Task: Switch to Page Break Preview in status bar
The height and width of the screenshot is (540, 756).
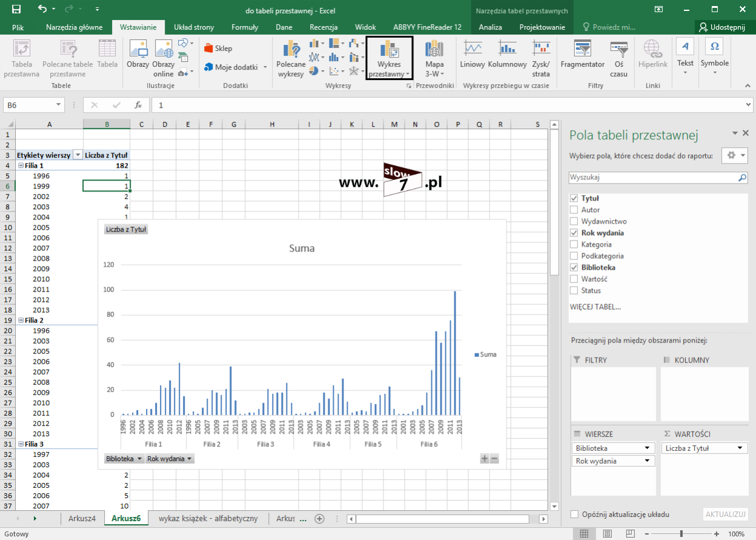Action: 631,534
